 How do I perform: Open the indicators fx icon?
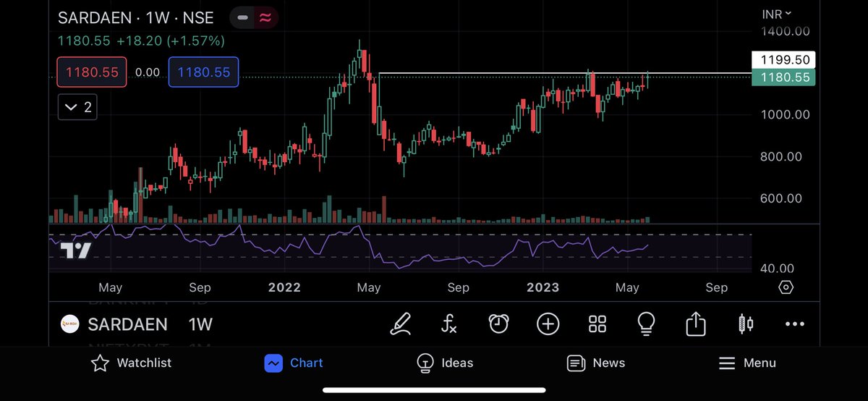449,324
